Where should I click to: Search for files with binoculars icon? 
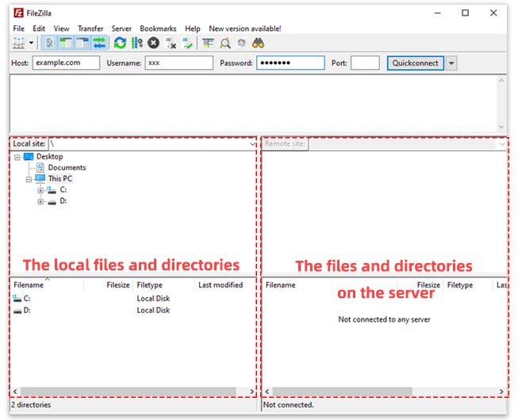point(258,43)
